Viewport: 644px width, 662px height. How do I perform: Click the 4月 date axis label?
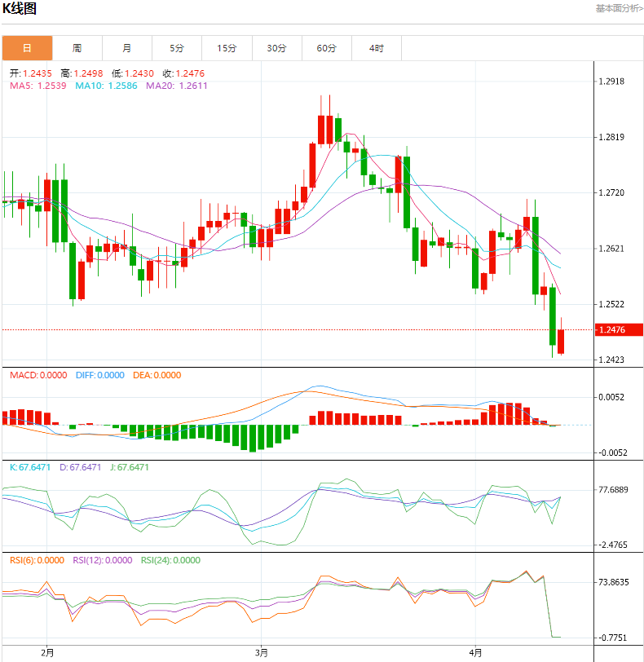click(x=475, y=652)
